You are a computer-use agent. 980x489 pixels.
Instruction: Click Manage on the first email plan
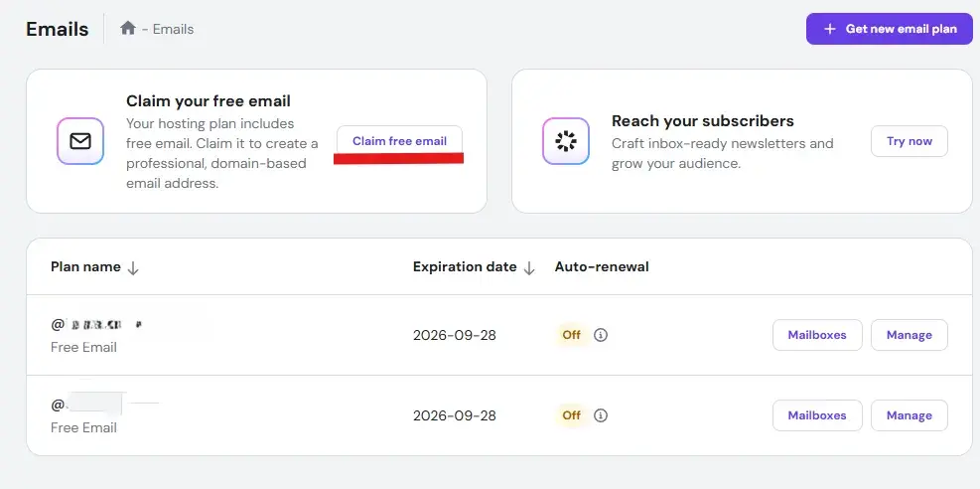point(909,335)
